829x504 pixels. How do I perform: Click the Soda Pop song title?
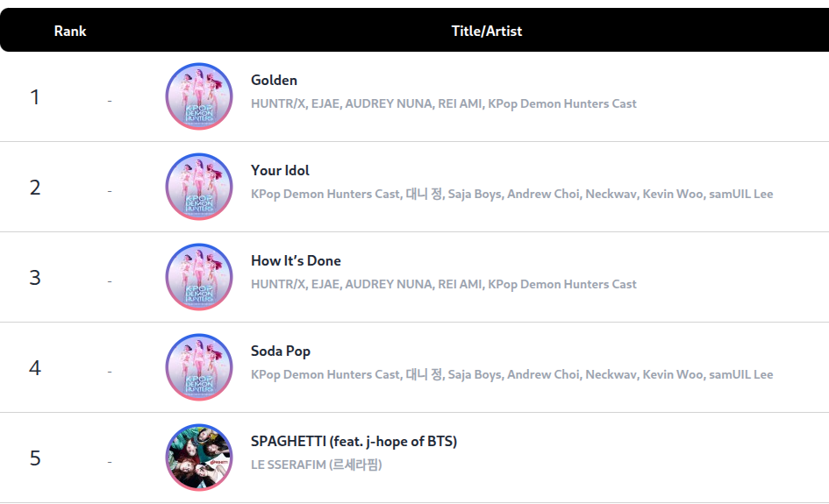tap(281, 351)
